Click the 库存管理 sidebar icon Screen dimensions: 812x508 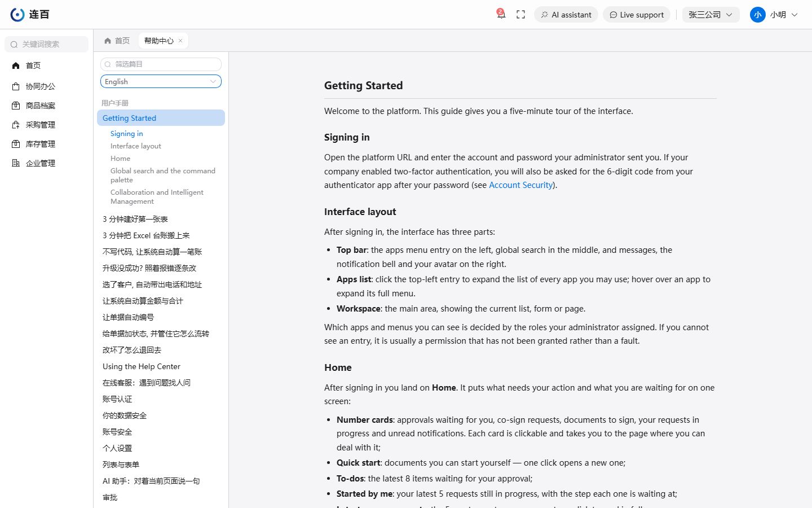pos(16,144)
